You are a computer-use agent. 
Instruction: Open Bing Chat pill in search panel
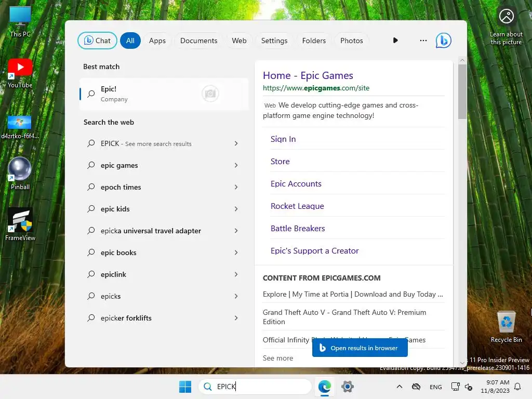97,41
